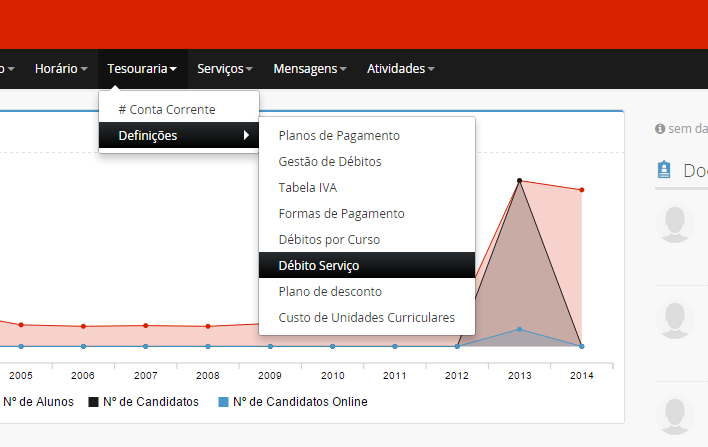Open the Atividades dropdown menu

tap(400, 69)
